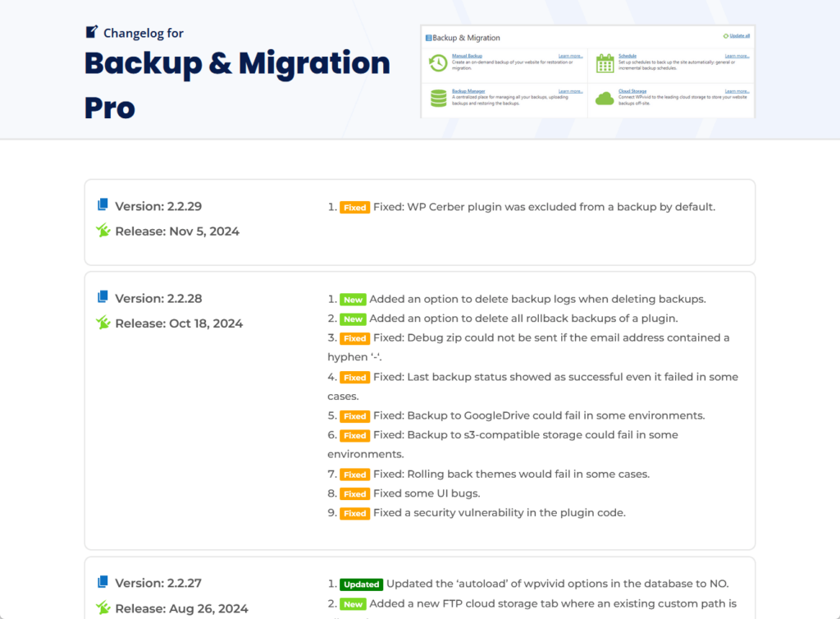
Task: Click the 'Release: Oct 18, 2024' text
Action: 179,323
